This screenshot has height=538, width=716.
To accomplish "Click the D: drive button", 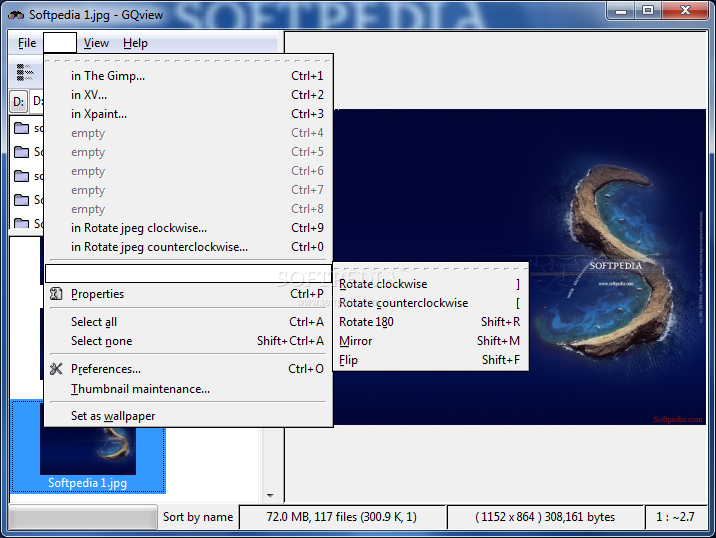I will [19, 101].
